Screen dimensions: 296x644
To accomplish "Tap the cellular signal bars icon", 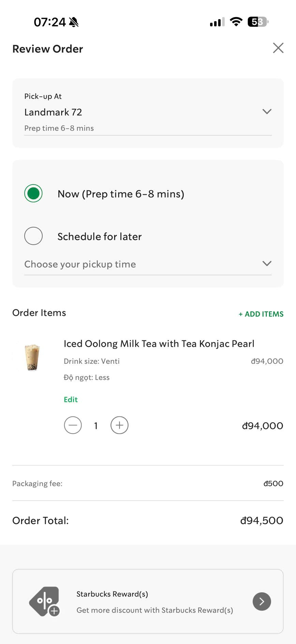I will [217, 22].
